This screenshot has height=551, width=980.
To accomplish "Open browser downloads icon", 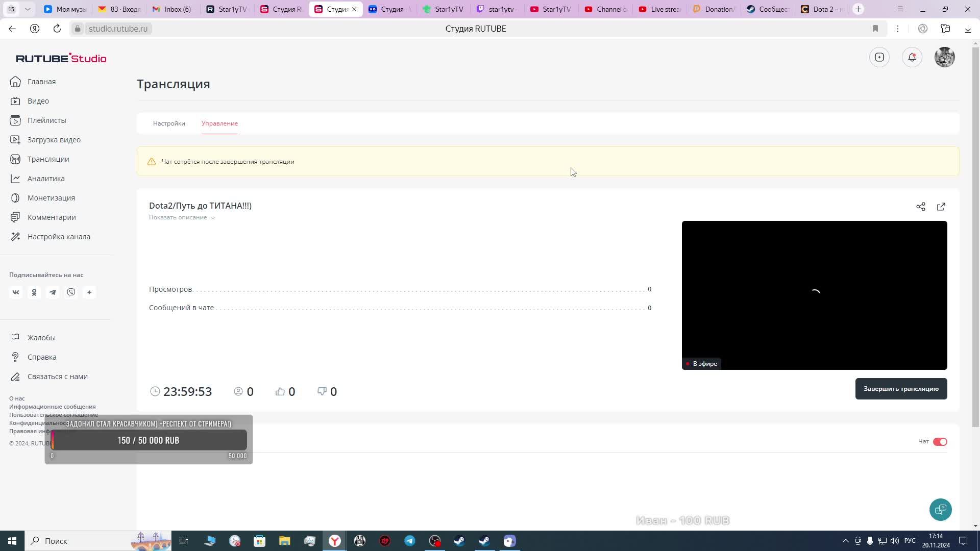I will pos(968,29).
